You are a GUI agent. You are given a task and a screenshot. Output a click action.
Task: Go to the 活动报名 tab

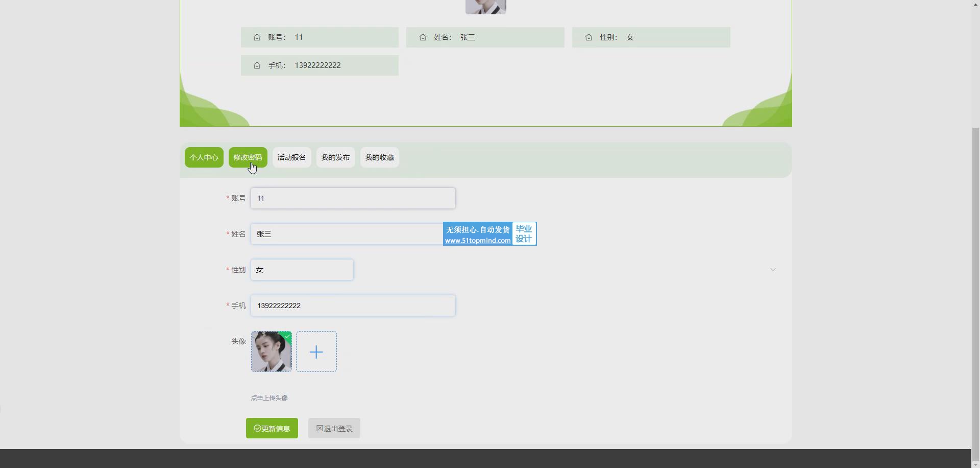pyautogui.click(x=291, y=157)
